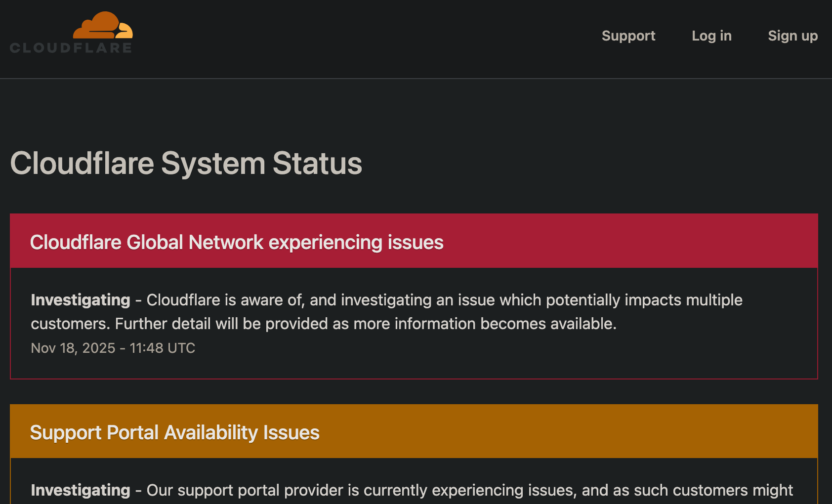Click the '11:48 UTC' time
The width and height of the screenshot is (832, 504).
tap(163, 348)
